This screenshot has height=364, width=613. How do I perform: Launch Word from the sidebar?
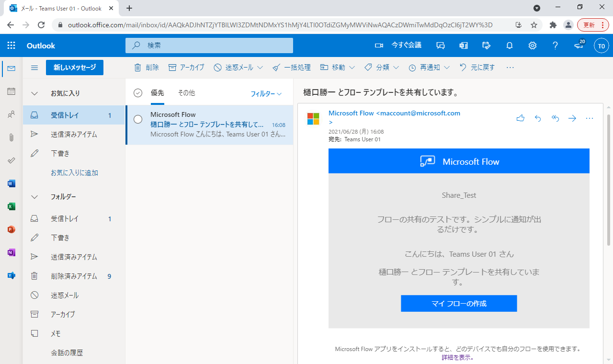tap(11, 183)
